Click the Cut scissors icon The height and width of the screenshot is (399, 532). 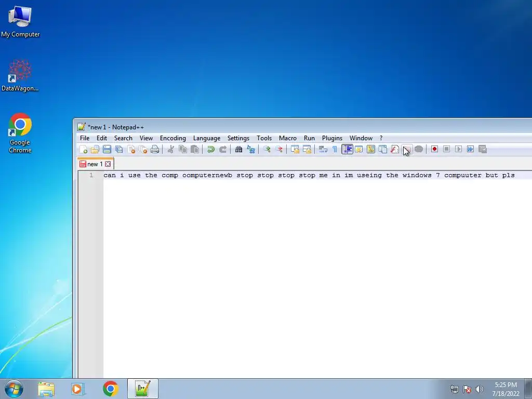coord(170,149)
